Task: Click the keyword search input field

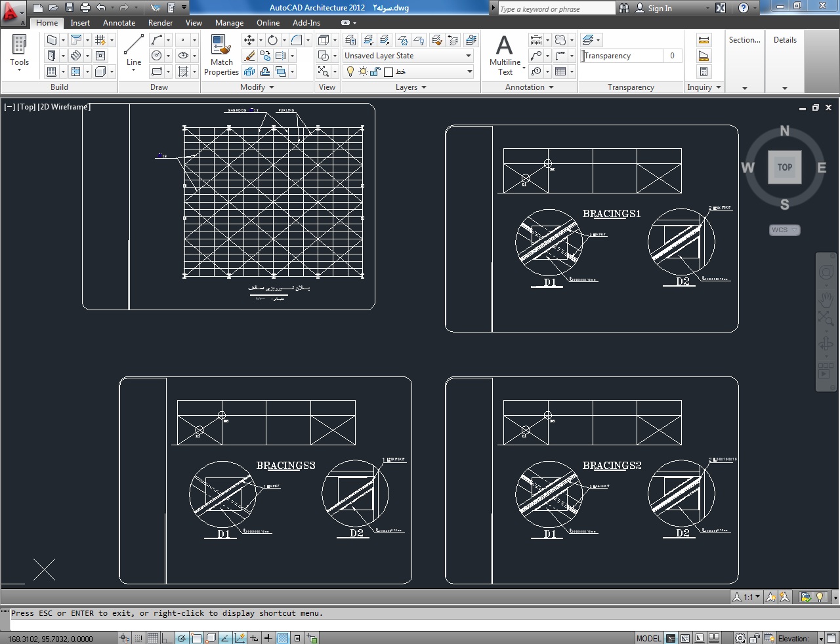Action: (x=556, y=9)
